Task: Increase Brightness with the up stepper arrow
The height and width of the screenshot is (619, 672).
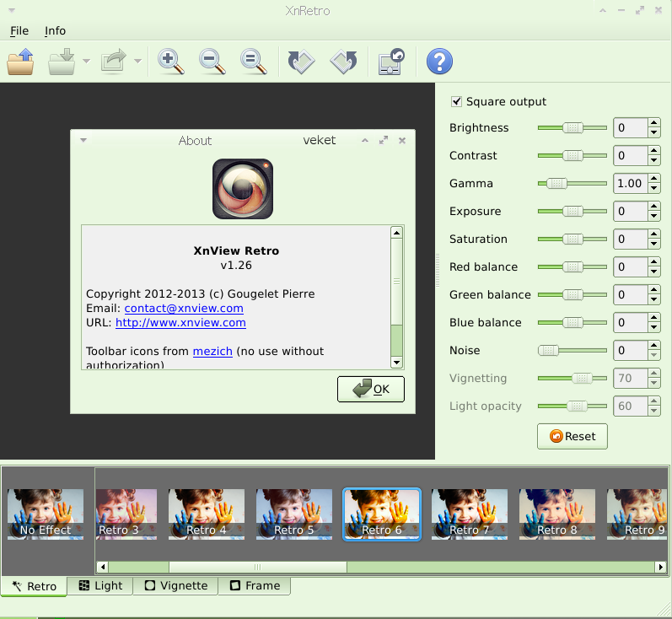Action: [x=653, y=123]
